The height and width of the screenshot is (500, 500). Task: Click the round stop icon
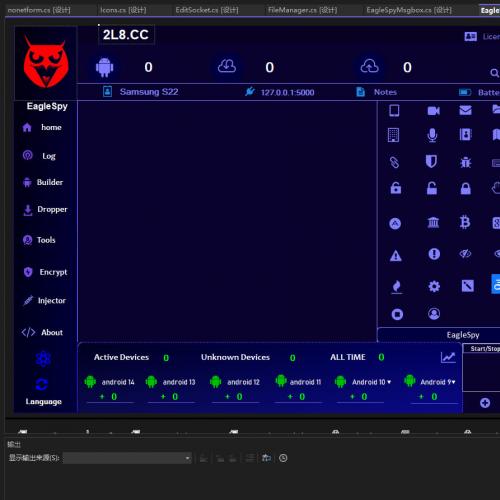coord(397,314)
